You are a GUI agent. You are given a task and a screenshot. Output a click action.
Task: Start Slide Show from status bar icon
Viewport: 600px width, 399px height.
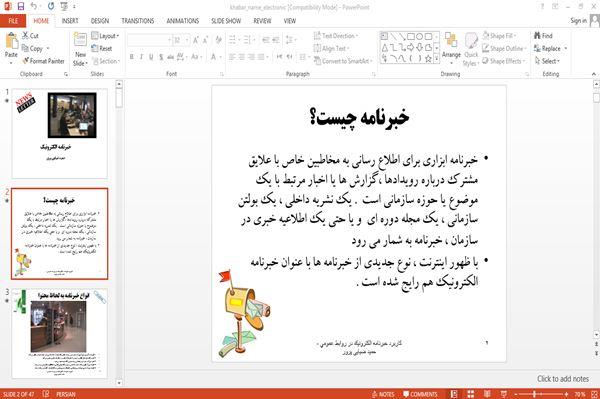(x=504, y=394)
